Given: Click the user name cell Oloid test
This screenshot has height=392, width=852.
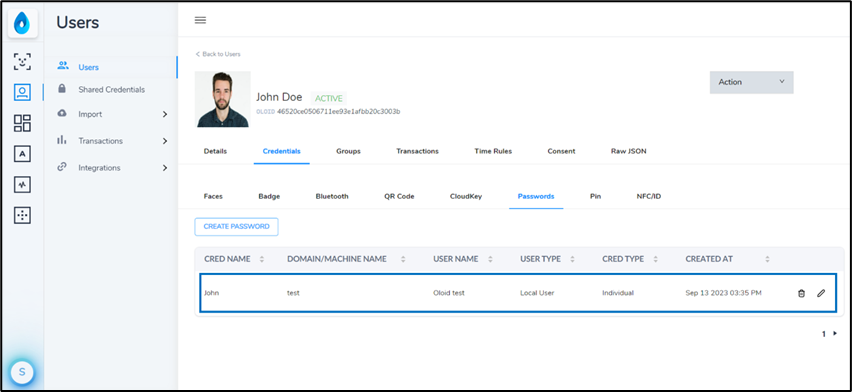Looking at the screenshot, I should (x=449, y=293).
